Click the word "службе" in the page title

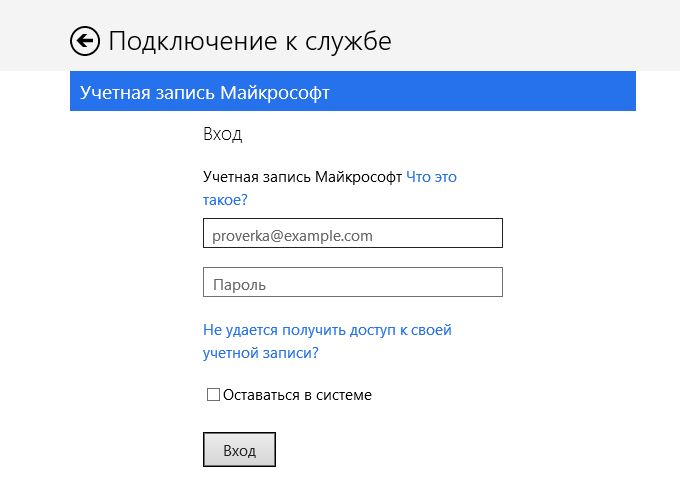click(350, 41)
